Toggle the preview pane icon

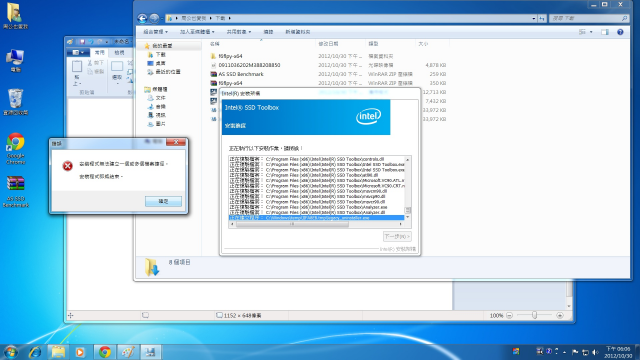[x=605, y=32]
